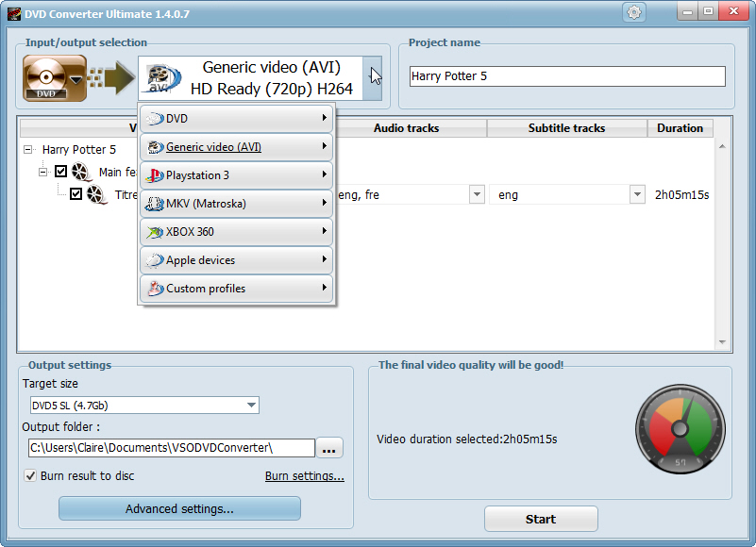Click the Playstation 3 menu icon

[x=154, y=175]
